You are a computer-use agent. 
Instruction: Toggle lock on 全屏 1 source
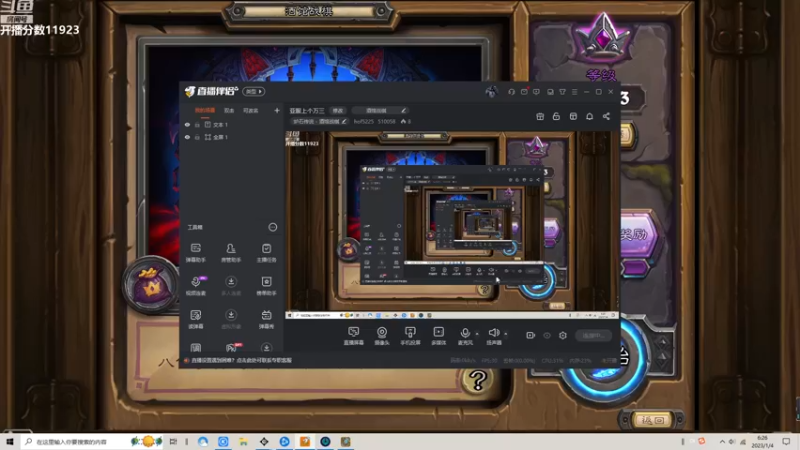pos(197,137)
